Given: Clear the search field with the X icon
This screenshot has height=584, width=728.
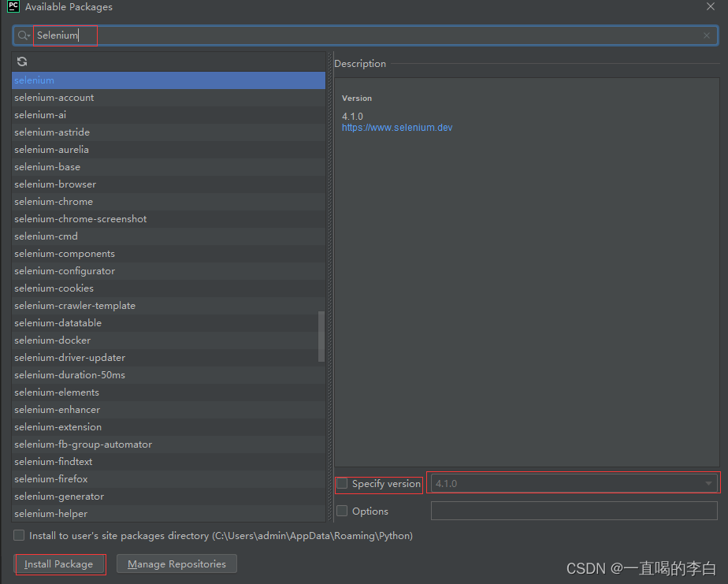Looking at the screenshot, I should pyautogui.click(x=706, y=35).
